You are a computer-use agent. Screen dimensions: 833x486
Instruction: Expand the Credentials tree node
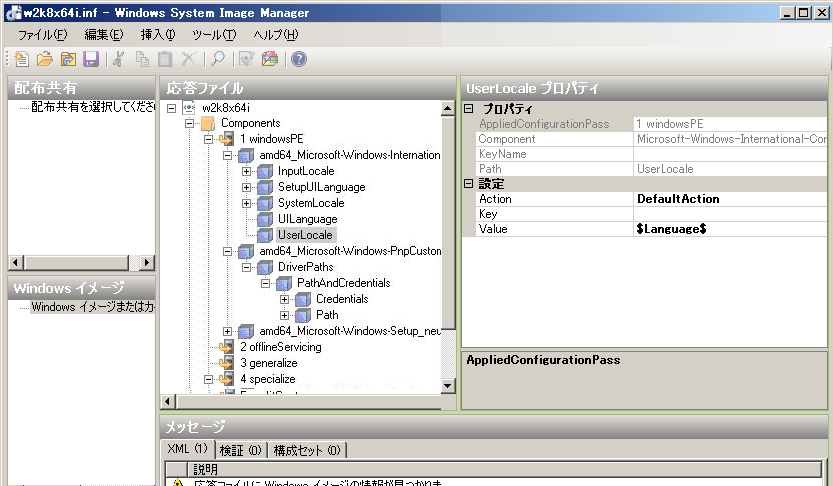[x=285, y=299]
